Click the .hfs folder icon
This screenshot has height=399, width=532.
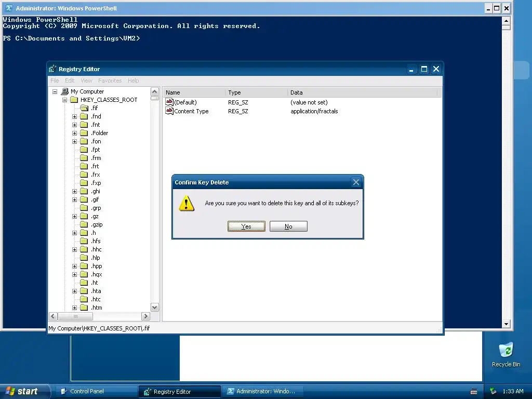84,241
